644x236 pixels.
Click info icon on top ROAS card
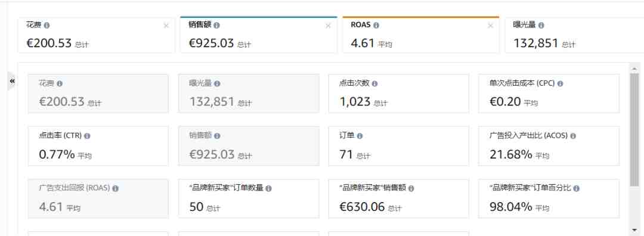tap(376, 25)
